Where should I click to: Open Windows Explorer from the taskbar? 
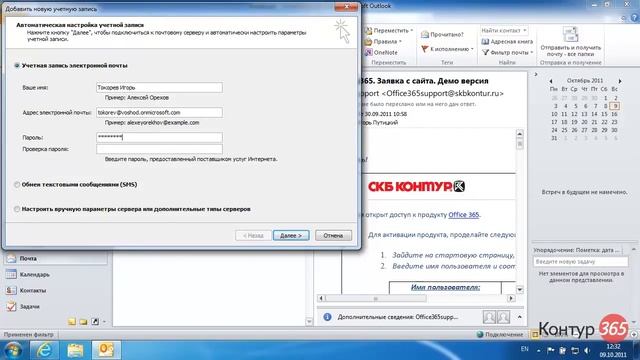[x=75, y=350]
